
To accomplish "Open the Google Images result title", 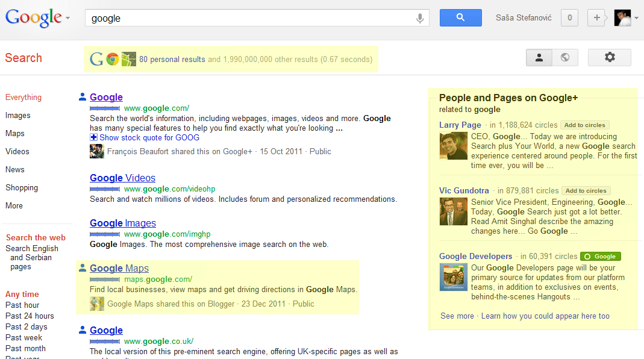I will [123, 223].
